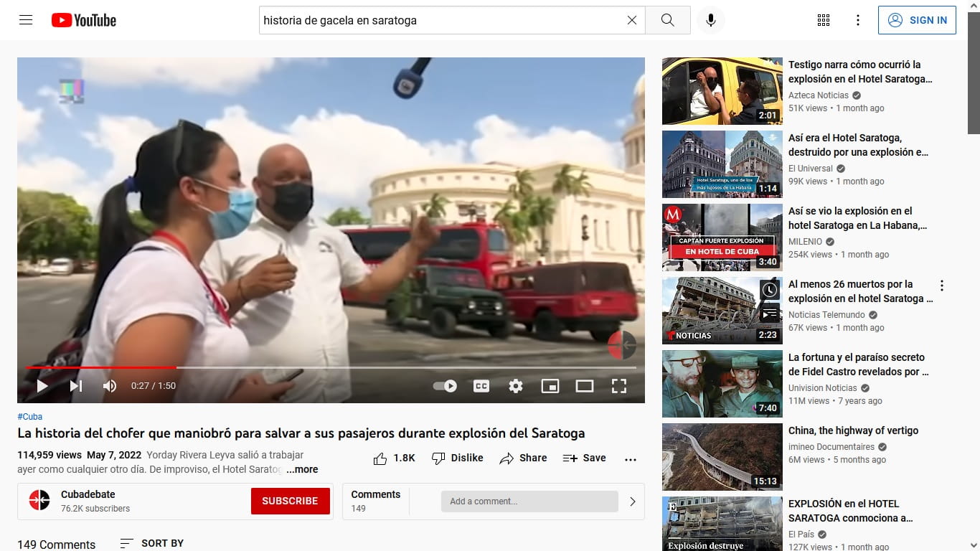
Task: Click the Sign In button
Action: (x=917, y=20)
